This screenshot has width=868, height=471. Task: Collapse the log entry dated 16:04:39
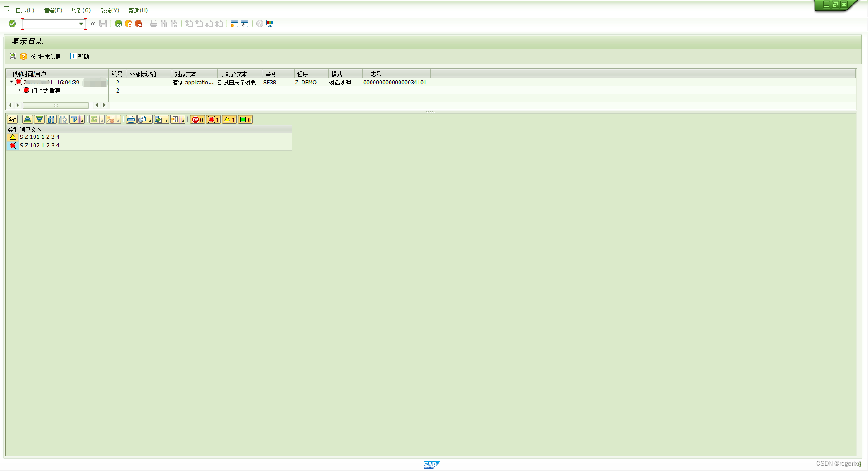click(x=11, y=82)
